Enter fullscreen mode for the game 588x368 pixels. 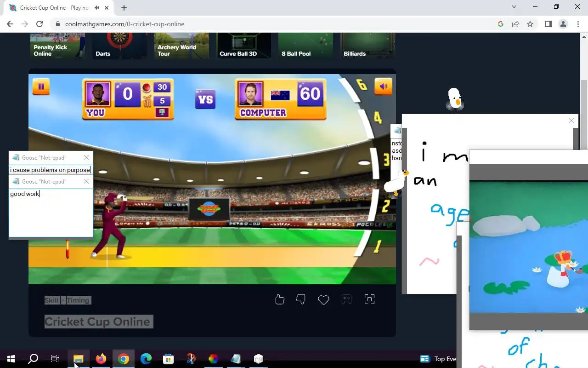click(x=369, y=300)
